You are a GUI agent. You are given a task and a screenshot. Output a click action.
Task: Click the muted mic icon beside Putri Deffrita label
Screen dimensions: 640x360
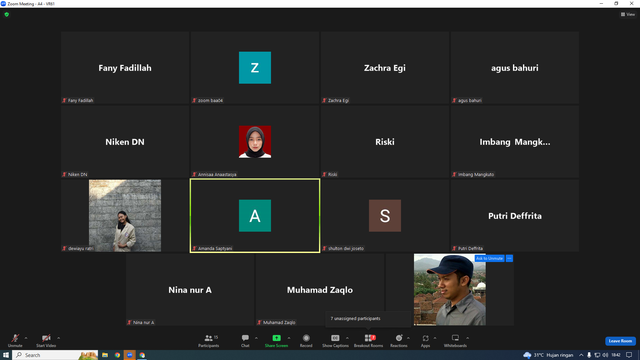(454, 248)
